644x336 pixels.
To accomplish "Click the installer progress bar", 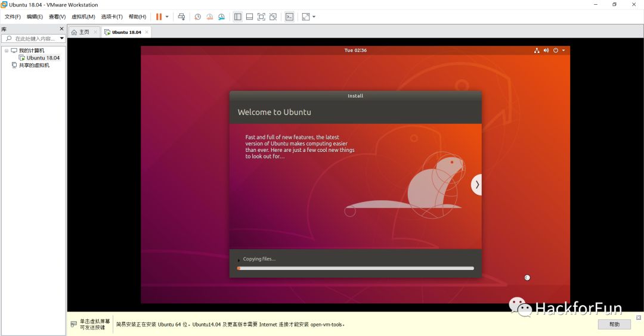I will [x=355, y=268].
